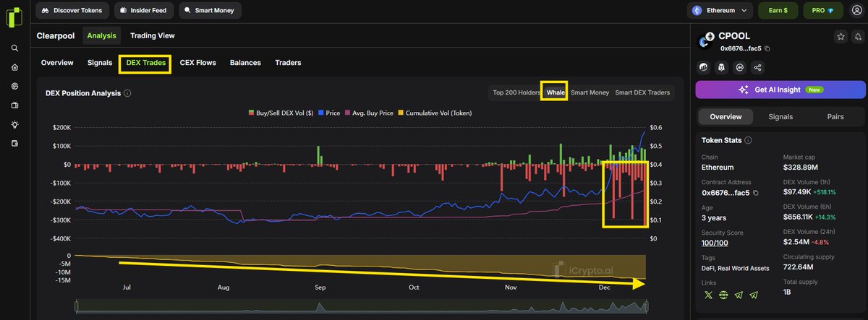This screenshot has width=868, height=320.
Task: Go to home via the sidebar house icon
Action: 14,67
